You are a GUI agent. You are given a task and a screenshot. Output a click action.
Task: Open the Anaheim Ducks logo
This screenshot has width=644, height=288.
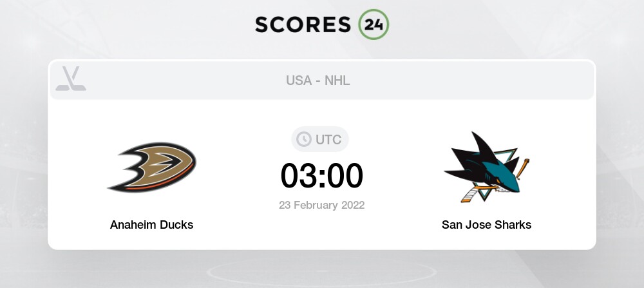[152, 167]
